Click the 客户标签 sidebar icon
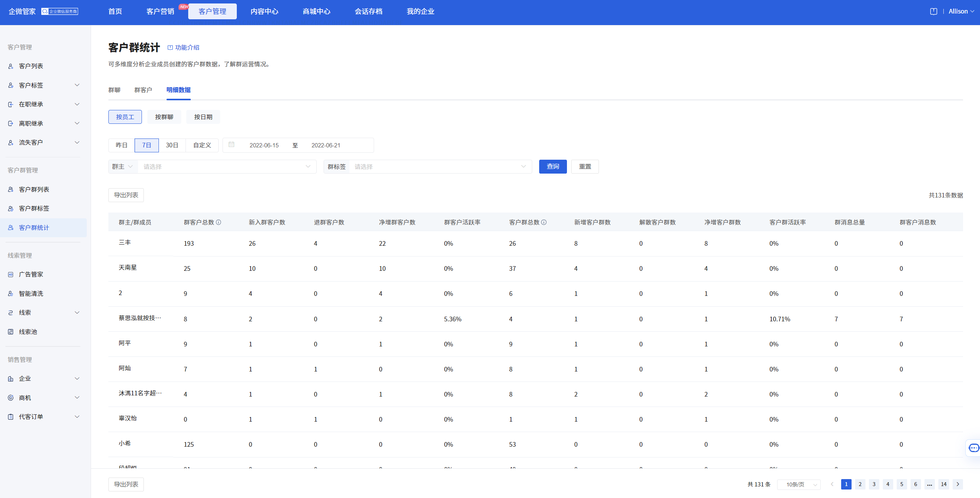Image resolution: width=980 pixels, height=498 pixels. coord(11,85)
